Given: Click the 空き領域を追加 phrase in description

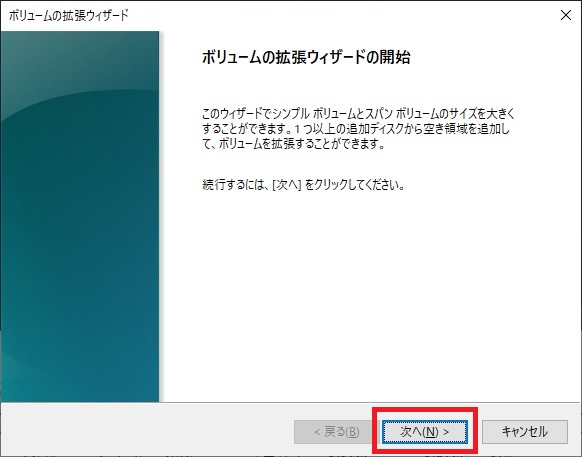Looking at the screenshot, I should pos(463,129).
